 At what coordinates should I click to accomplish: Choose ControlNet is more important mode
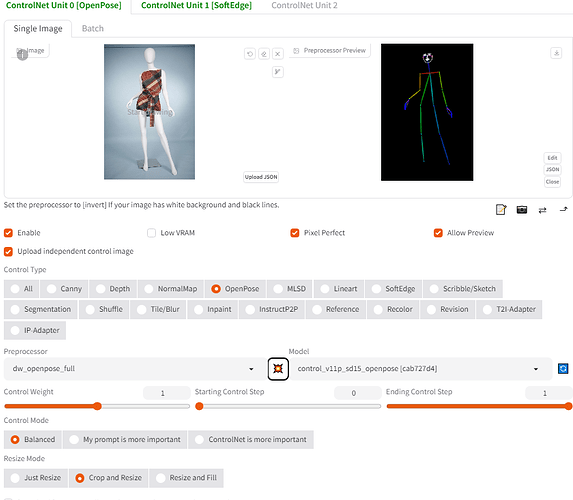click(x=251, y=439)
